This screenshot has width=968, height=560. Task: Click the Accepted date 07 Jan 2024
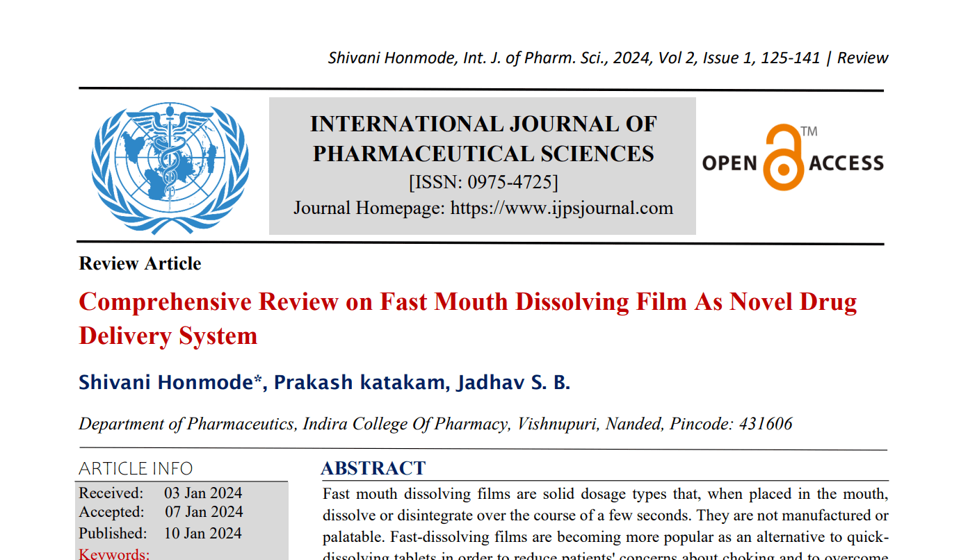204,512
